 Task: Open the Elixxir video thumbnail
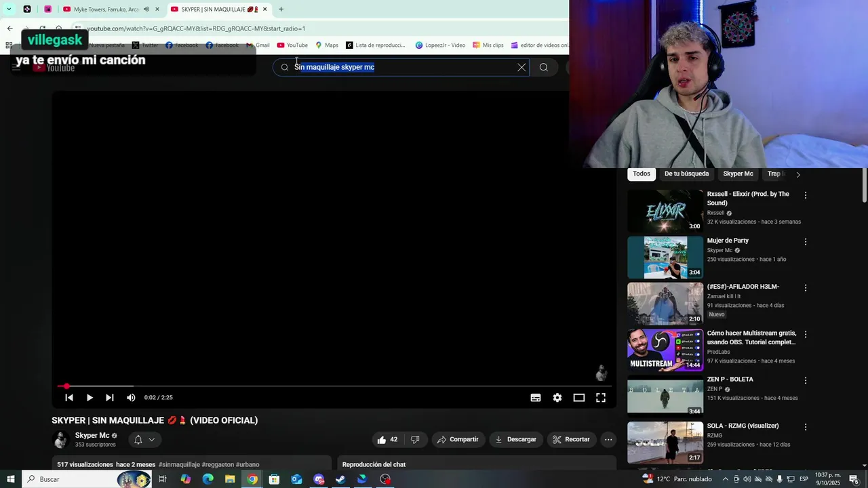[665, 211]
